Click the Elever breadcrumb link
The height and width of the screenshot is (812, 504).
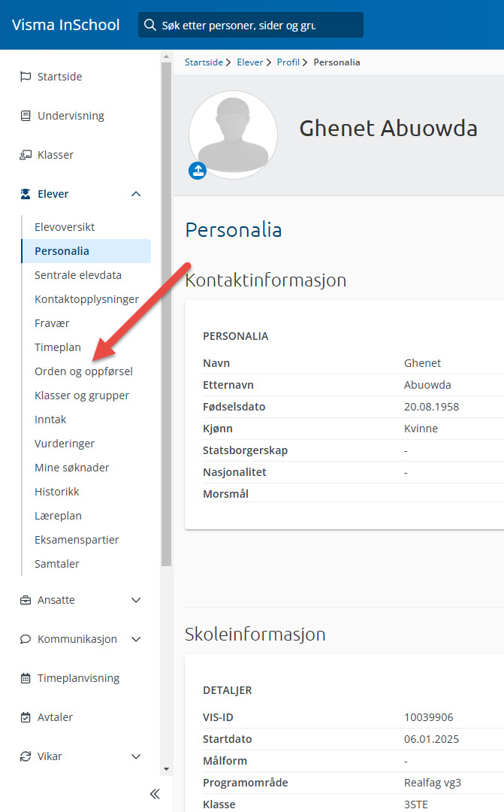(249, 62)
